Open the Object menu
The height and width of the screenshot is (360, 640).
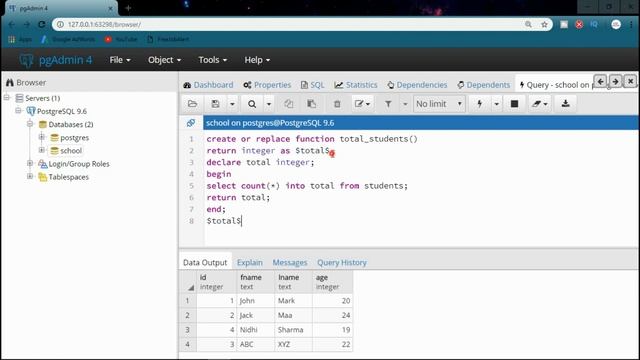[x=164, y=60]
